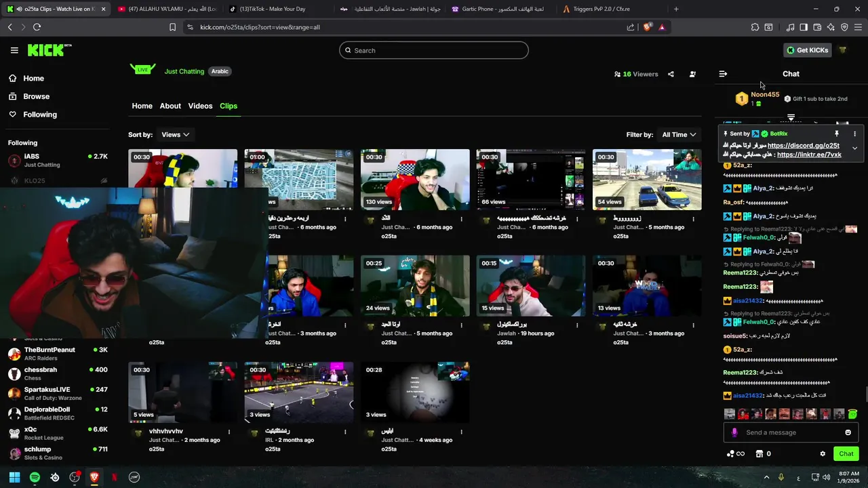The height and width of the screenshot is (488, 868).
Task: Open the clip thumbnail with 24 views
Action: coord(415,286)
